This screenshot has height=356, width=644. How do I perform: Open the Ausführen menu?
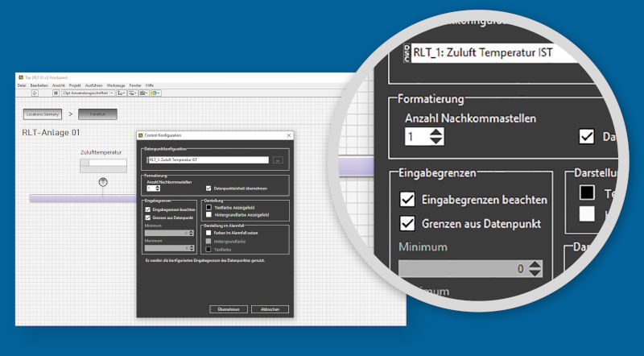[94, 85]
